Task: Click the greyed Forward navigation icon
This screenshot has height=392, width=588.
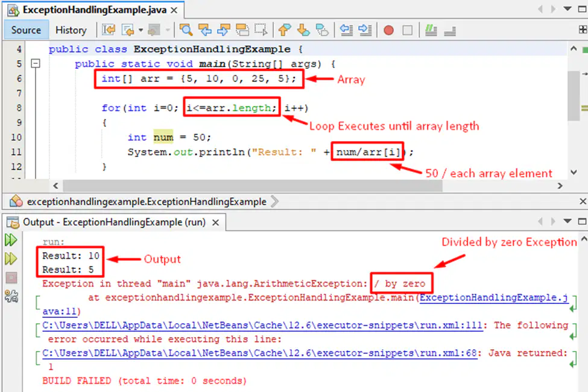Action: point(154,30)
